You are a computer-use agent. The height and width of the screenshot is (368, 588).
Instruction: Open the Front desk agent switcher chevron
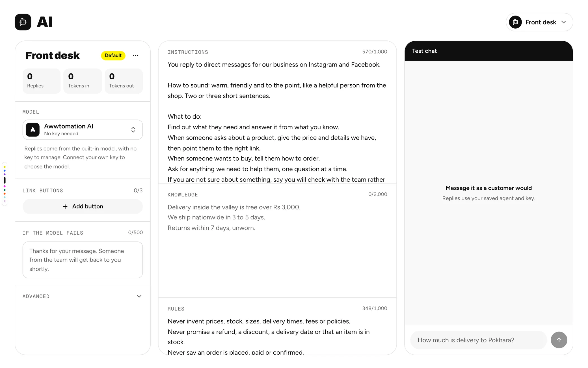(x=564, y=22)
